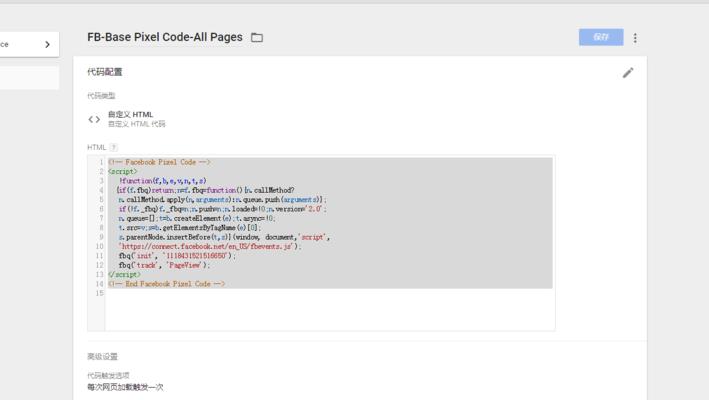The height and width of the screenshot is (400, 709).
Task: Click the 代码类型 label
Action: tap(101, 96)
